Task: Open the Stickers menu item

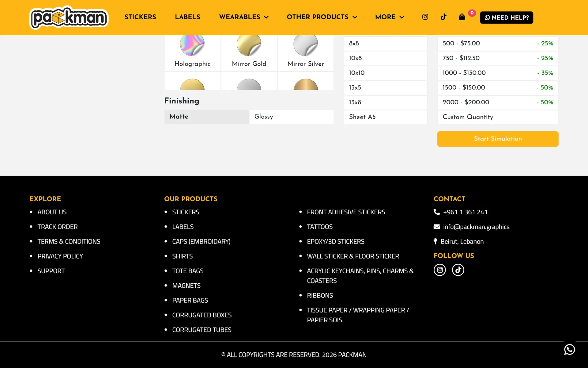Action: [140, 17]
